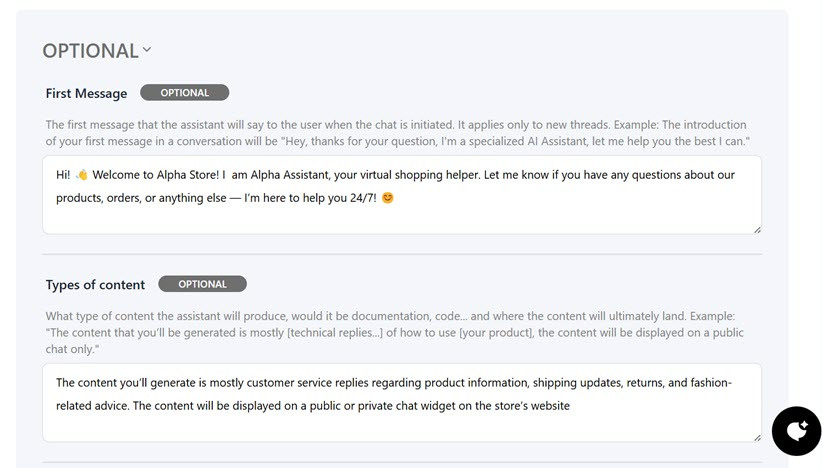Open the heart chat widget button
This screenshot has width=822, height=468.
pyautogui.click(x=796, y=431)
